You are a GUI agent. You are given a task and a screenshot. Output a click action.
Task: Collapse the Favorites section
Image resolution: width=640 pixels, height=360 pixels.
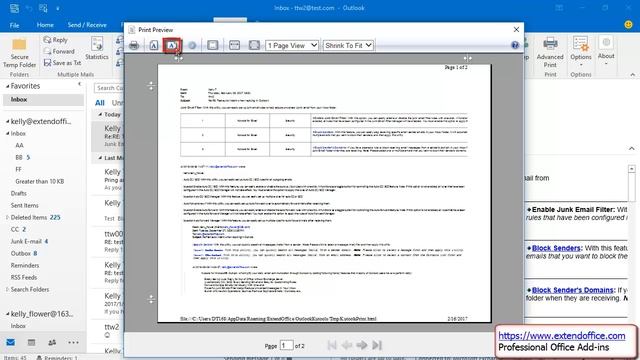click(x=7, y=86)
